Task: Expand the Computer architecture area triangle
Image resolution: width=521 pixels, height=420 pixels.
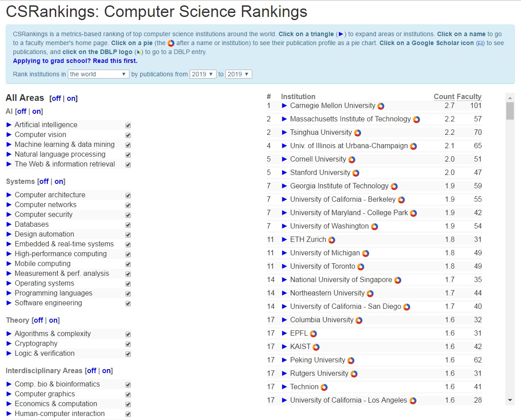Action: tap(9, 195)
